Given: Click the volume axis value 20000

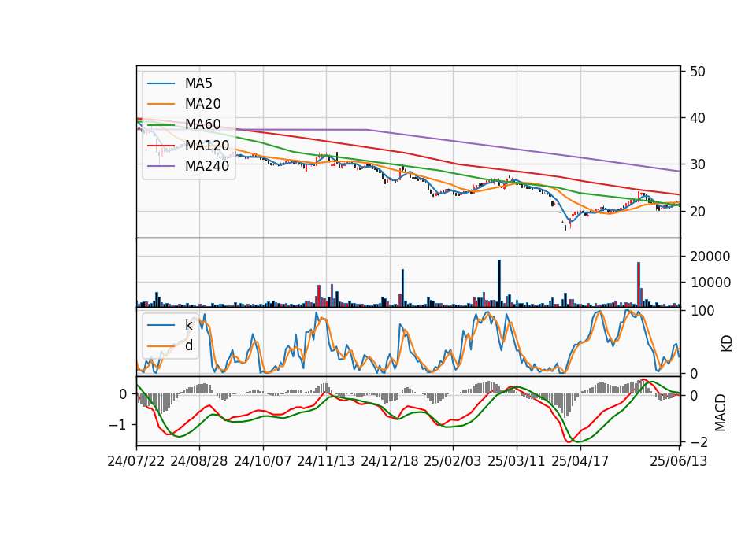Looking at the screenshot, I should (710, 257).
